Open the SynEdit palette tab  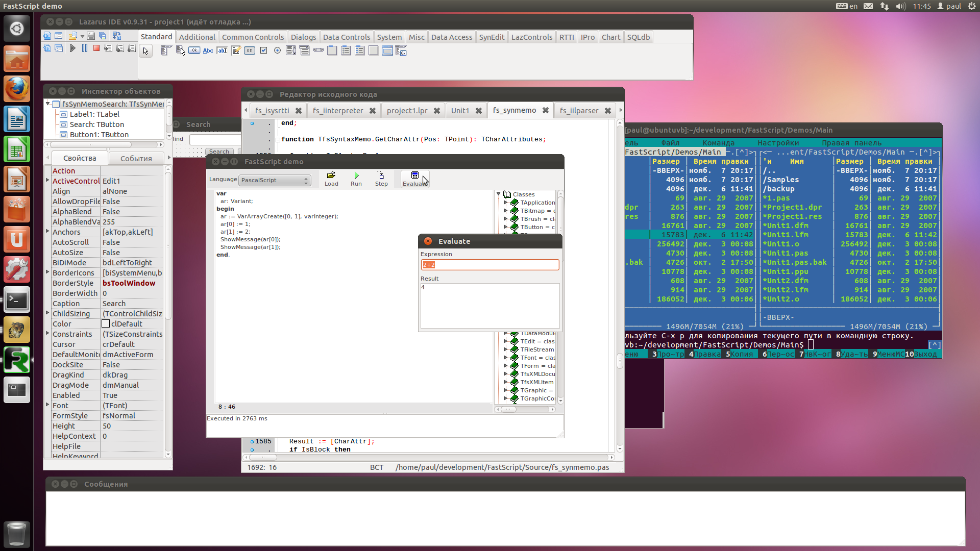(492, 37)
